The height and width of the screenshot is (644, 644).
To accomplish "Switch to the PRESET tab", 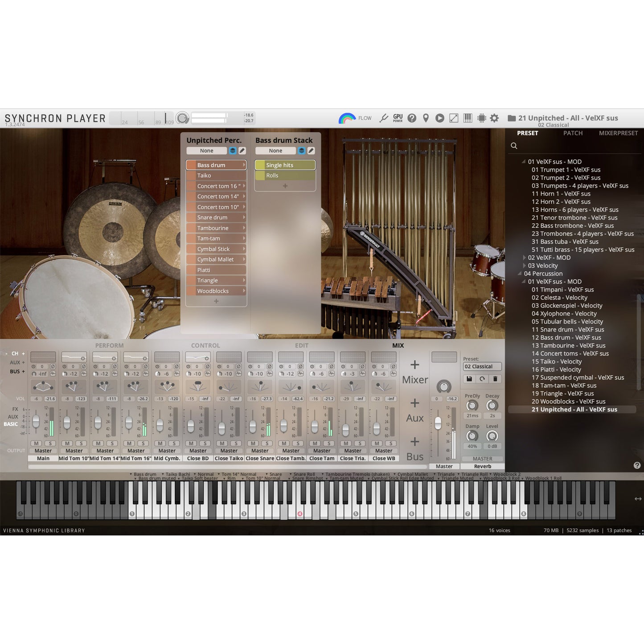I will pos(527,133).
